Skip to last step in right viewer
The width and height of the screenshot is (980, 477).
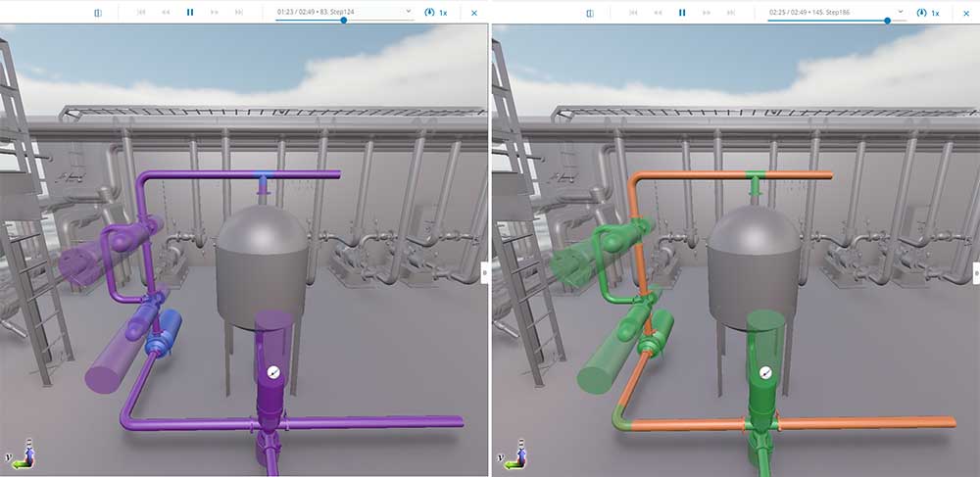731,13
